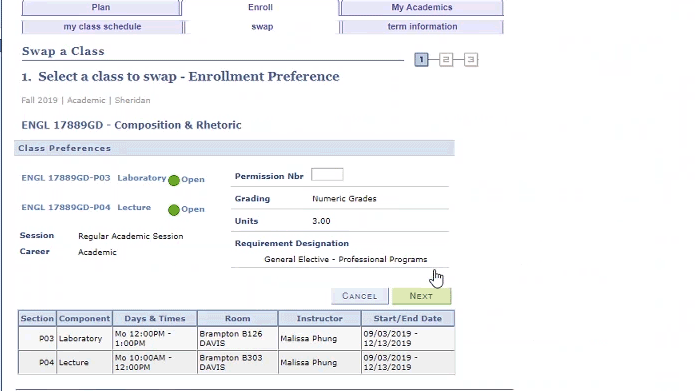Image resolution: width=695 pixels, height=391 pixels.
Task: Click the Room column header
Action: click(238, 318)
